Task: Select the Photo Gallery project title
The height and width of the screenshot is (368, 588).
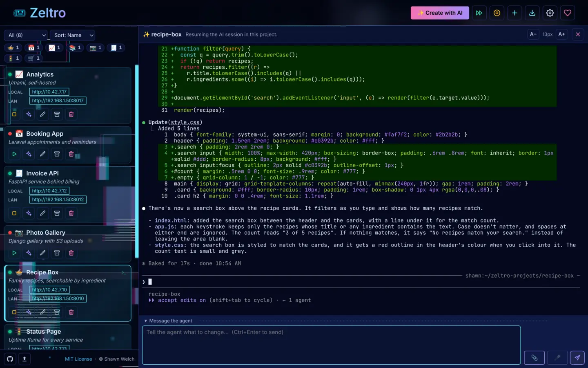Action: click(46, 233)
